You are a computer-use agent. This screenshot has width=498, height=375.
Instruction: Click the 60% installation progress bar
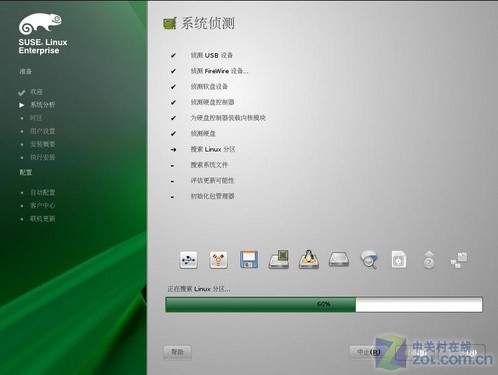(x=324, y=304)
